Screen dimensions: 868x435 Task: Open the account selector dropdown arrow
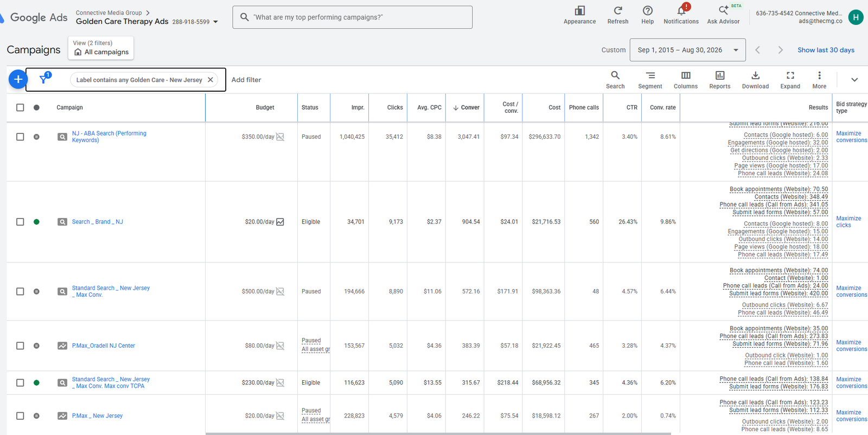[x=215, y=22]
